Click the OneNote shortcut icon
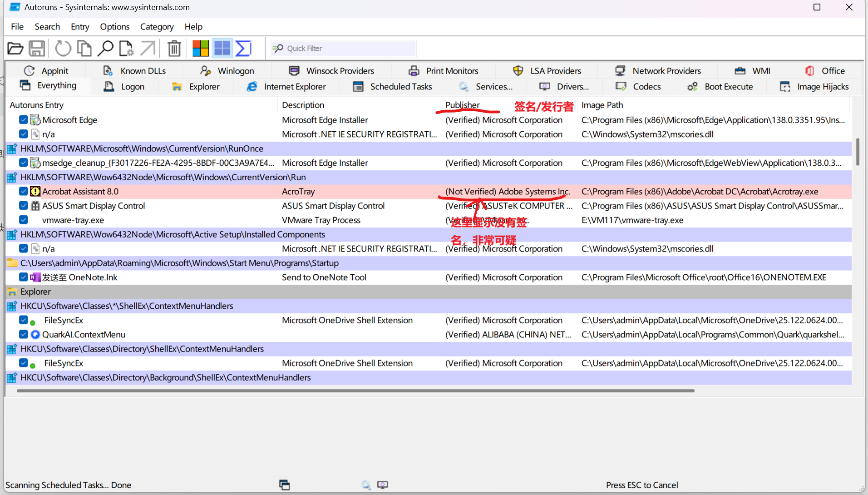 point(35,277)
